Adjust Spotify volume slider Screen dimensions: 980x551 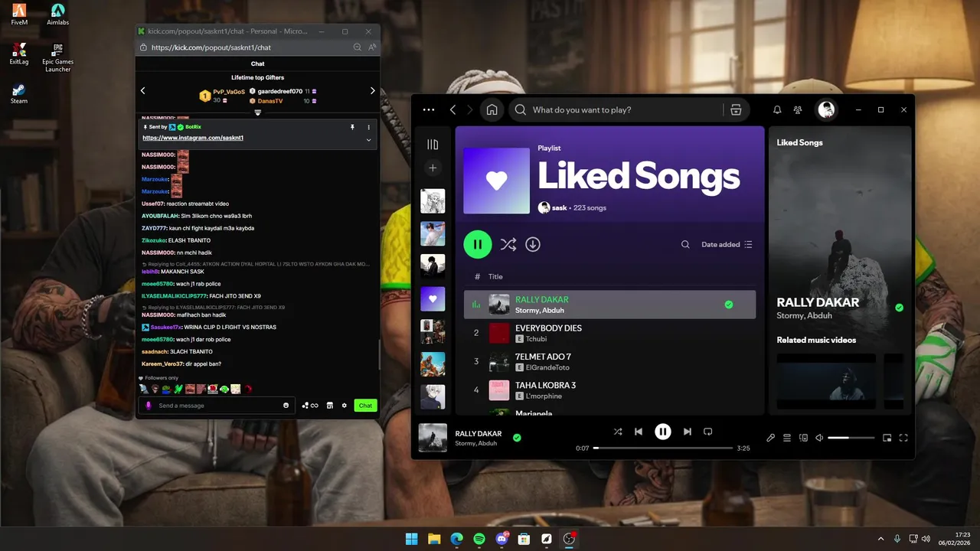click(x=851, y=438)
